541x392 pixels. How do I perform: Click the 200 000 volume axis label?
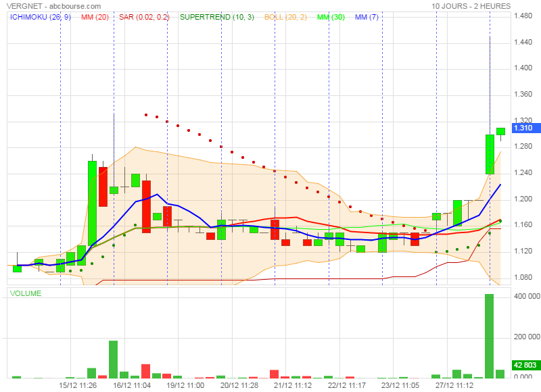point(527,337)
